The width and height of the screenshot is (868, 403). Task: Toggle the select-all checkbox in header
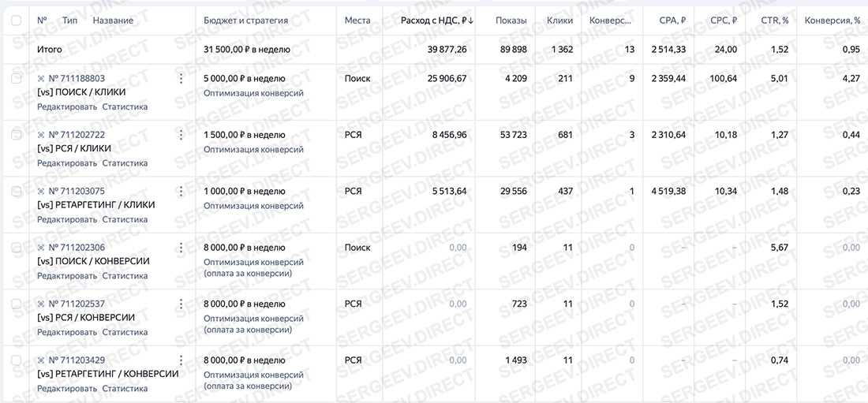16,21
